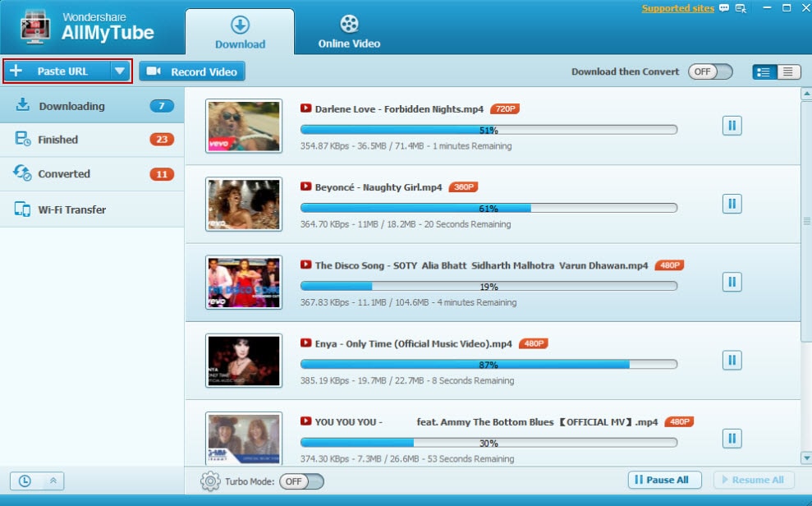
Task: Click the Pause All button
Action: pyautogui.click(x=665, y=480)
